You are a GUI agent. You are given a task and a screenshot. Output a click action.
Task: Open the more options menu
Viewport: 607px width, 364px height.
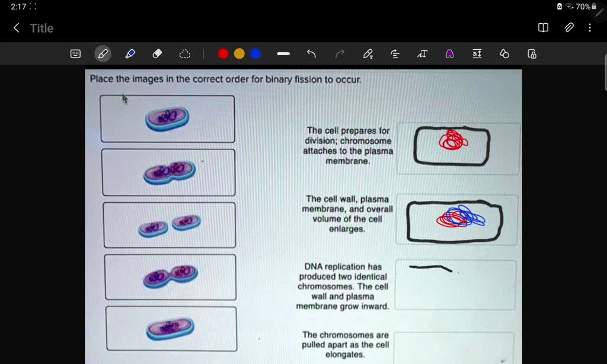[589, 27]
